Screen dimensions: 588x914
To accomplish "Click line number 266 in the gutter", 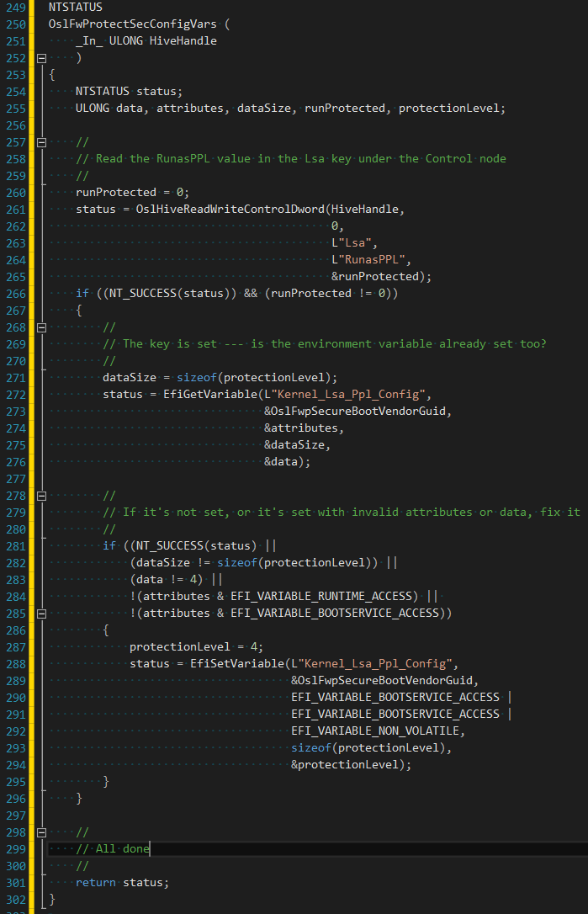I will [x=16, y=293].
